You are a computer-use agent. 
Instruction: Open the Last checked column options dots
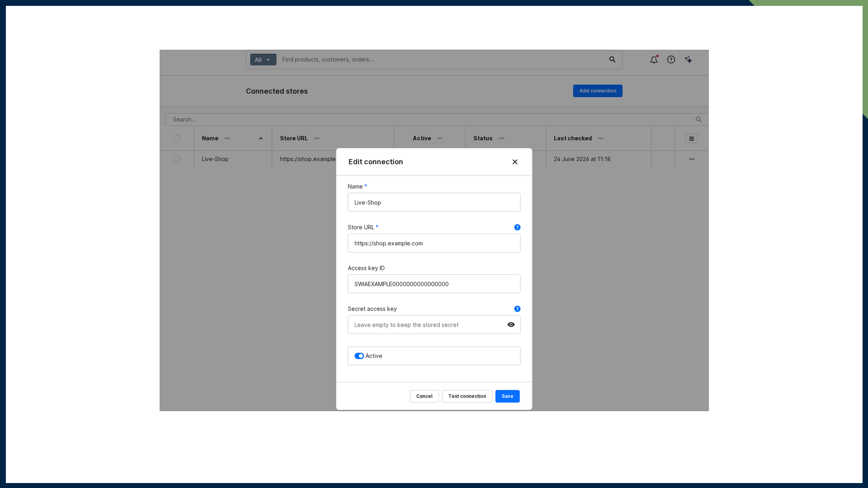(600, 138)
